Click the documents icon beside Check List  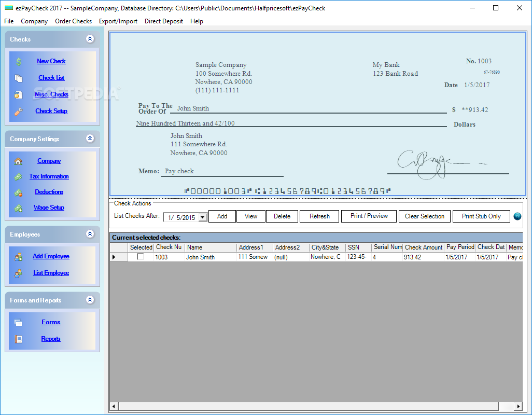(x=19, y=78)
